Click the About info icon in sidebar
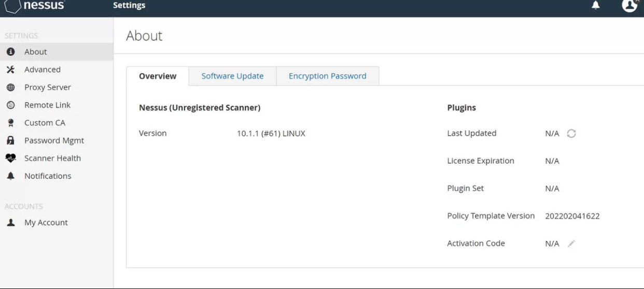Viewport: 644px width, 289px height. point(10,52)
